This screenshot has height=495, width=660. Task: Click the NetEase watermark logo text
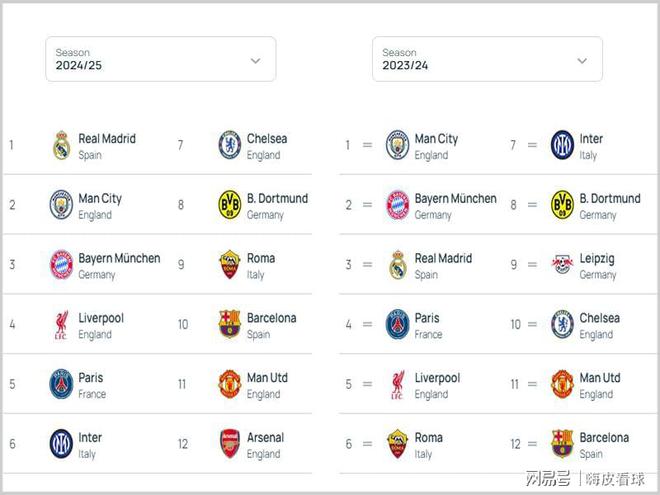coord(548,478)
